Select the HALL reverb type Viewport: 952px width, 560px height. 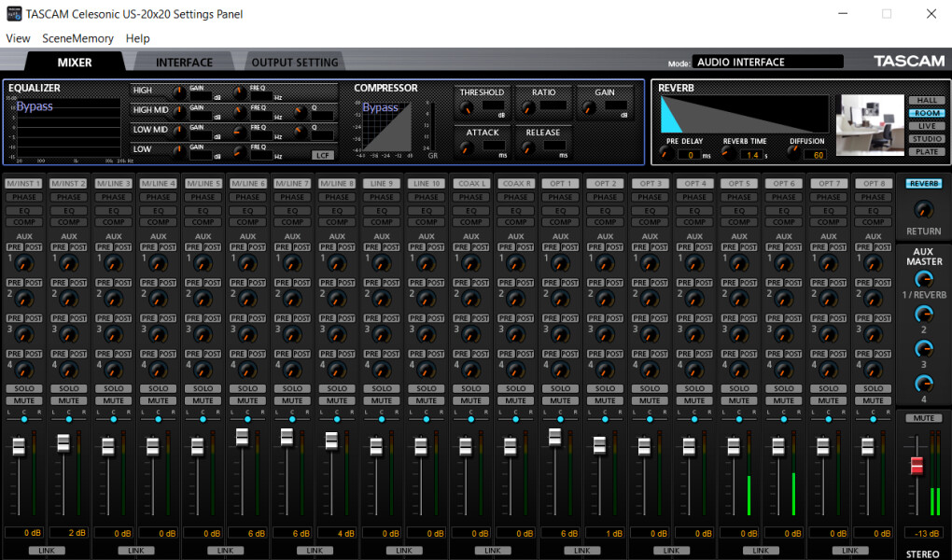tap(926, 100)
